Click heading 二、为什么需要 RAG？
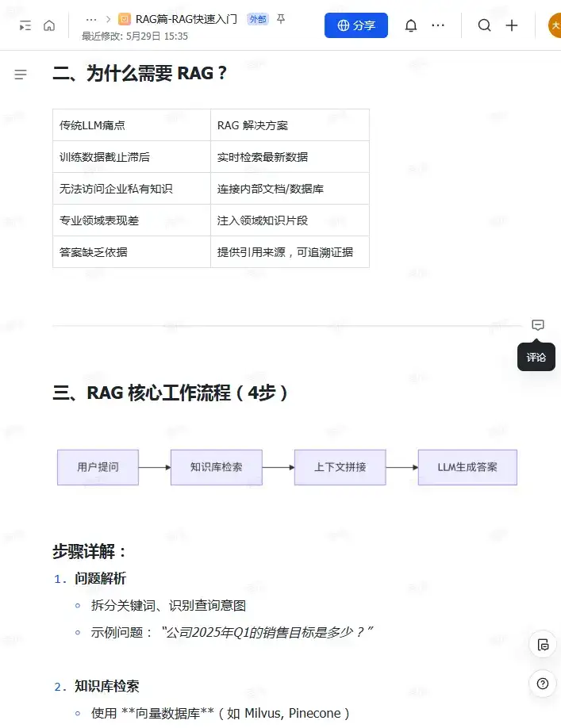This screenshot has width=561, height=728. [x=140, y=74]
